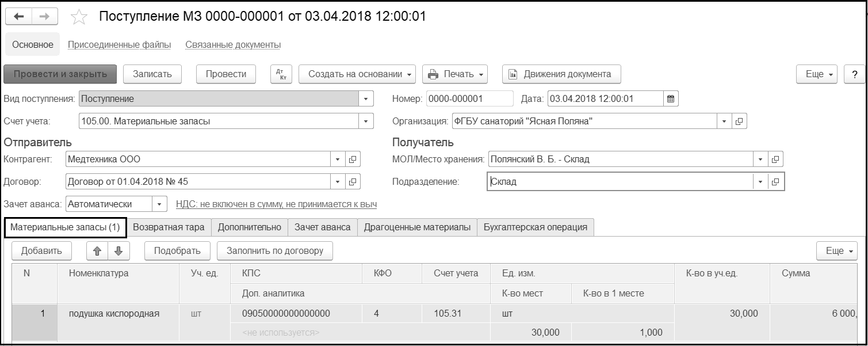This screenshot has height=346, width=868.
Task: Move table row down with arrow icon
Action: tap(118, 250)
